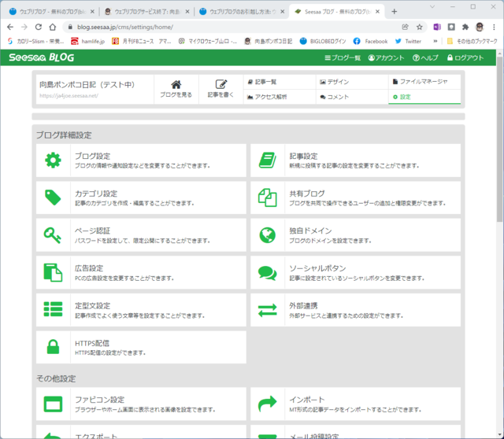Click ソーシャルボタン card title
504x439 pixels.
click(x=317, y=268)
